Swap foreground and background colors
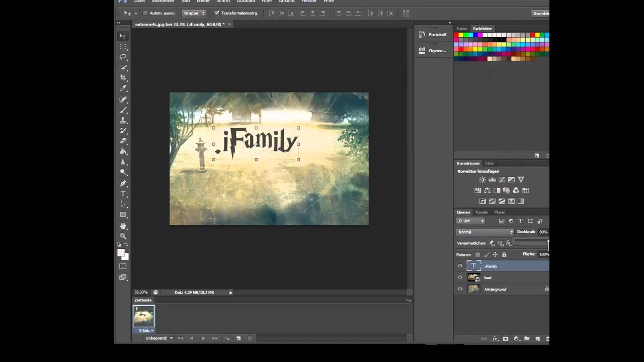Screen dimensions: 644x362 click(126, 244)
